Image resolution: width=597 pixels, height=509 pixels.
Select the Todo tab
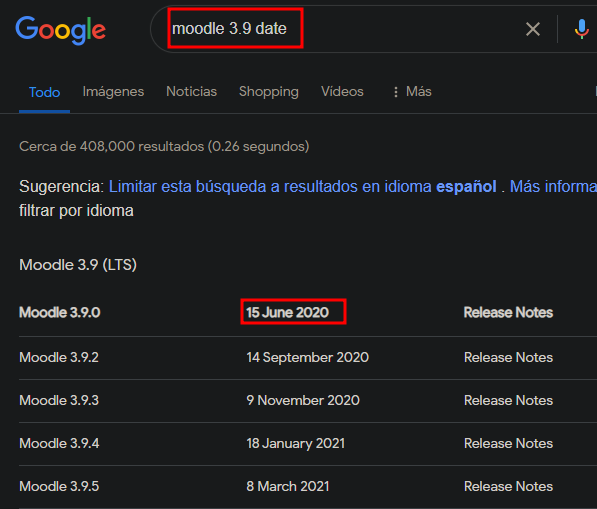click(x=45, y=92)
